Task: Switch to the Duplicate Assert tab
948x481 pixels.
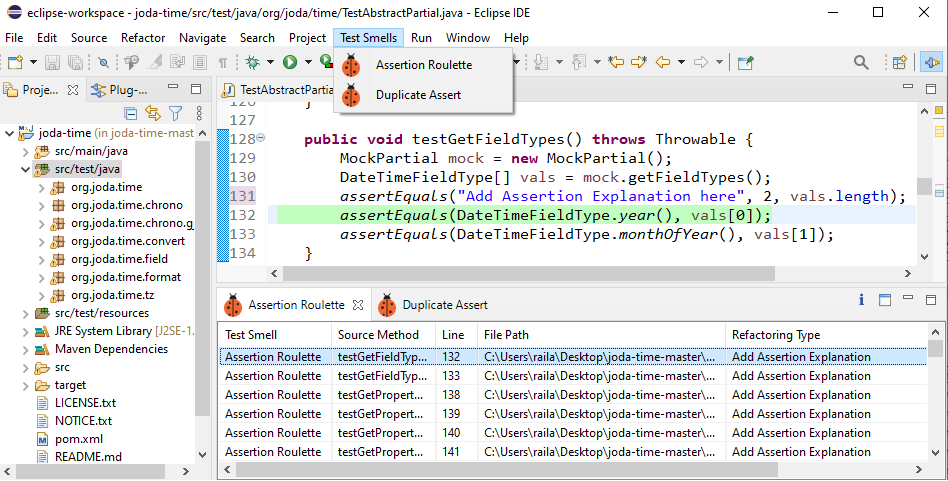Action: tap(433, 305)
